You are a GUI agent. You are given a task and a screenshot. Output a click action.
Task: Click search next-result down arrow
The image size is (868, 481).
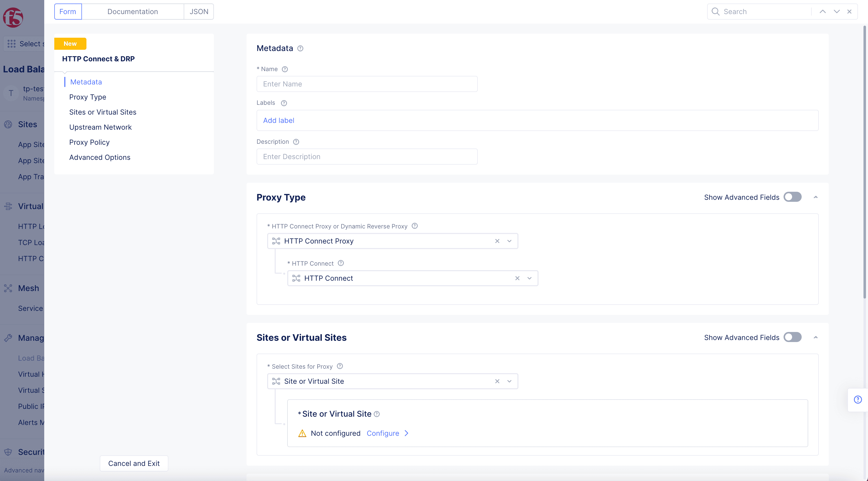[836, 12]
